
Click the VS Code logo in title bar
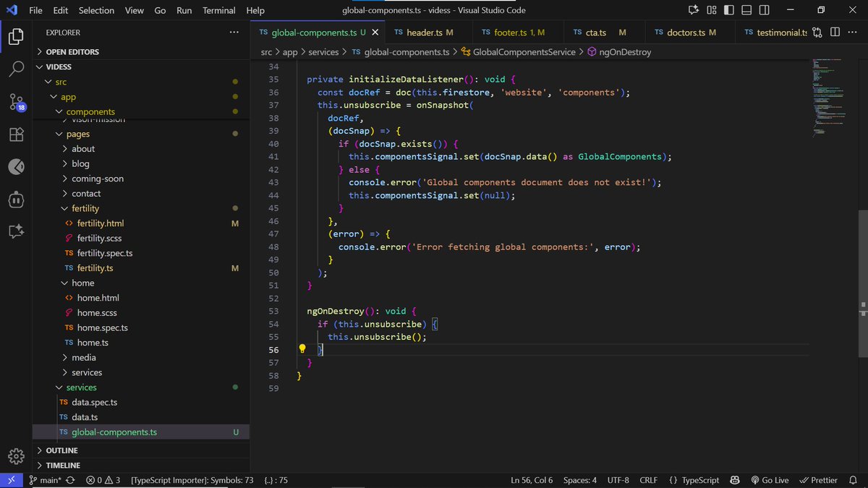12,10
